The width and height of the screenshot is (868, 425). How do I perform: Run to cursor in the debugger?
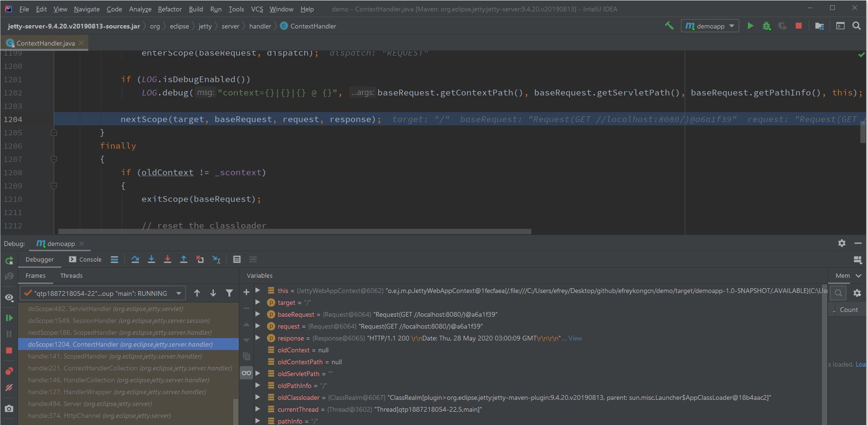pos(217,259)
